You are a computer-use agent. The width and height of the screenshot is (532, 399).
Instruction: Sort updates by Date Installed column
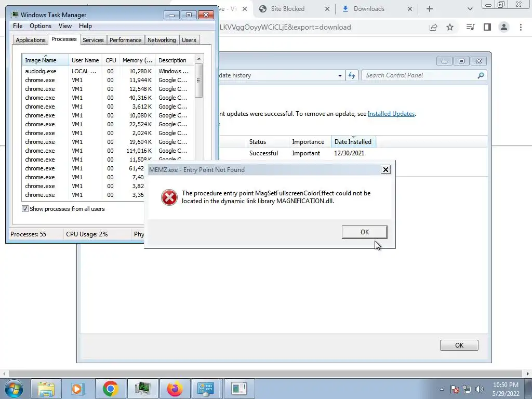pyautogui.click(x=353, y=142)
